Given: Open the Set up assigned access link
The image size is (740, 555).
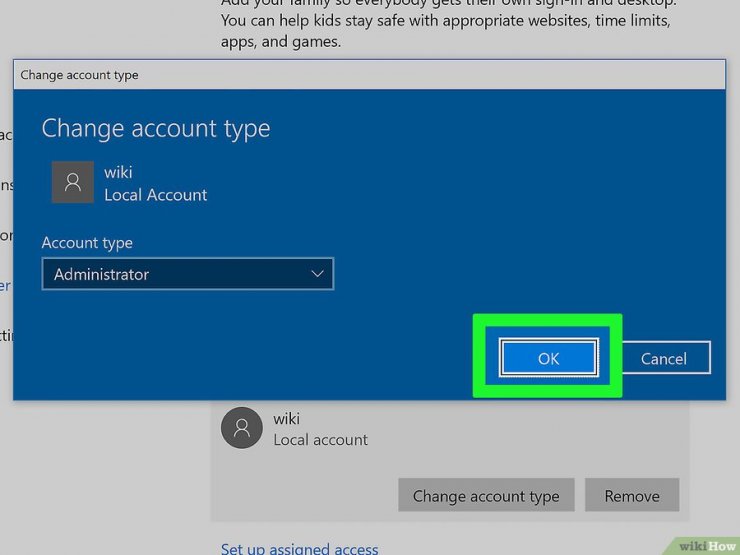Looking at the screenshot, I should [x=300, y=548].
